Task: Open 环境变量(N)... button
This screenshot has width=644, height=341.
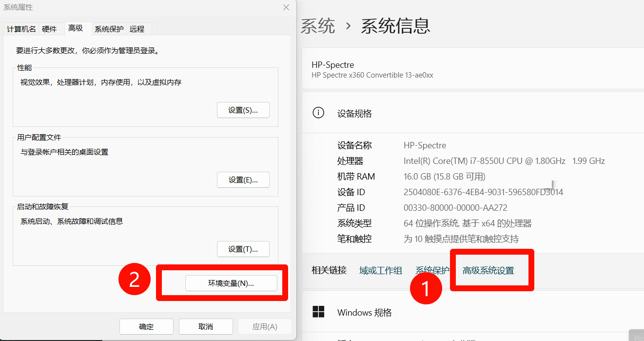Action: 231,283
